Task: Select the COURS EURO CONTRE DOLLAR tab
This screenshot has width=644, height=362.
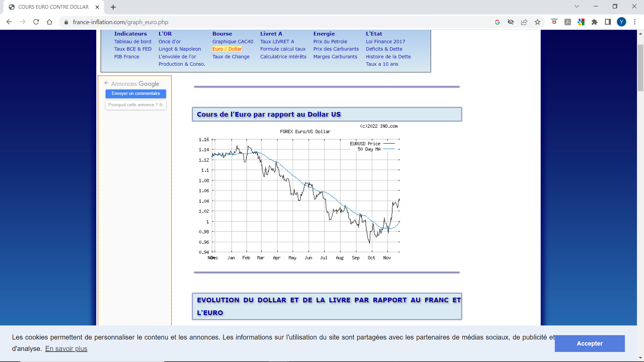Action: click(54, 7)
